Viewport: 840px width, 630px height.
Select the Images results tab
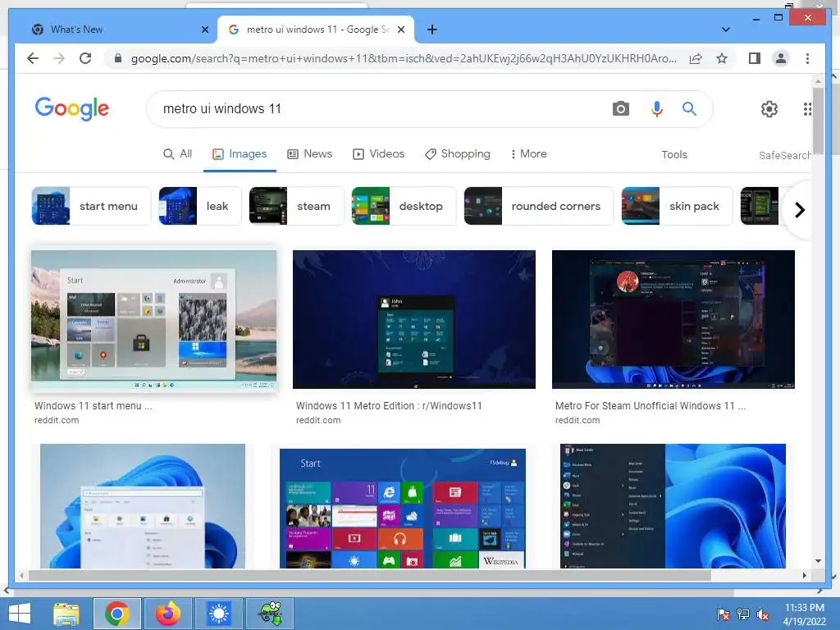[x=240, y=154]
